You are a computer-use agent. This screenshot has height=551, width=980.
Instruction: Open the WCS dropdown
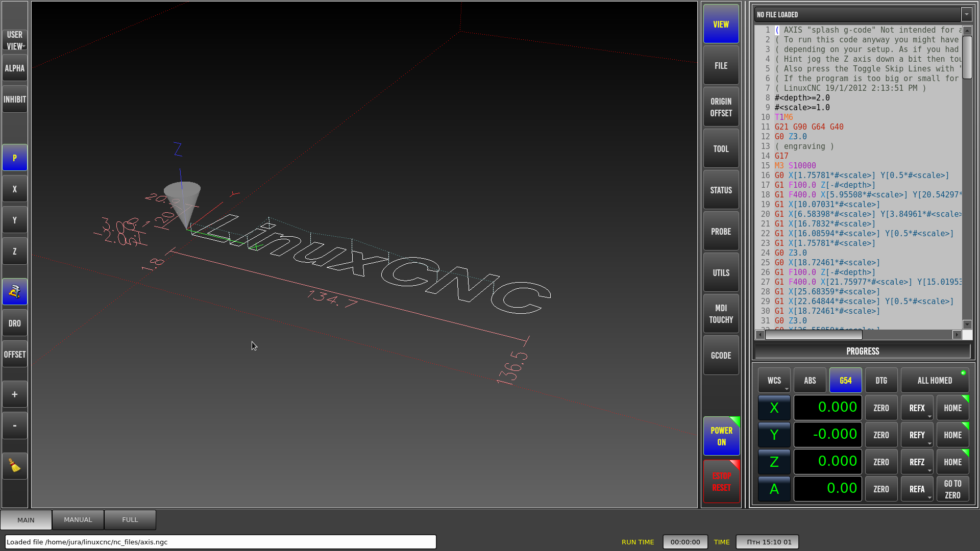[x=774, y=381]
